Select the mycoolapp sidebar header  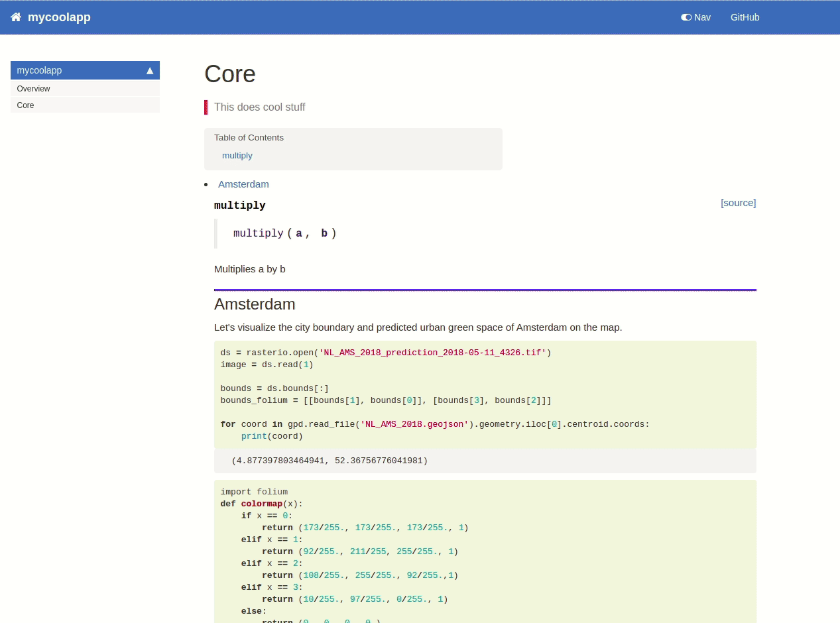click(x=85, y=70)
